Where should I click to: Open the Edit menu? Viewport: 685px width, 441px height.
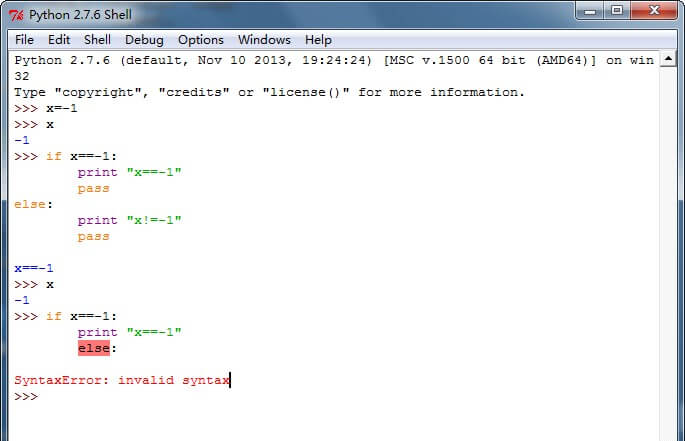click(59, 40)
